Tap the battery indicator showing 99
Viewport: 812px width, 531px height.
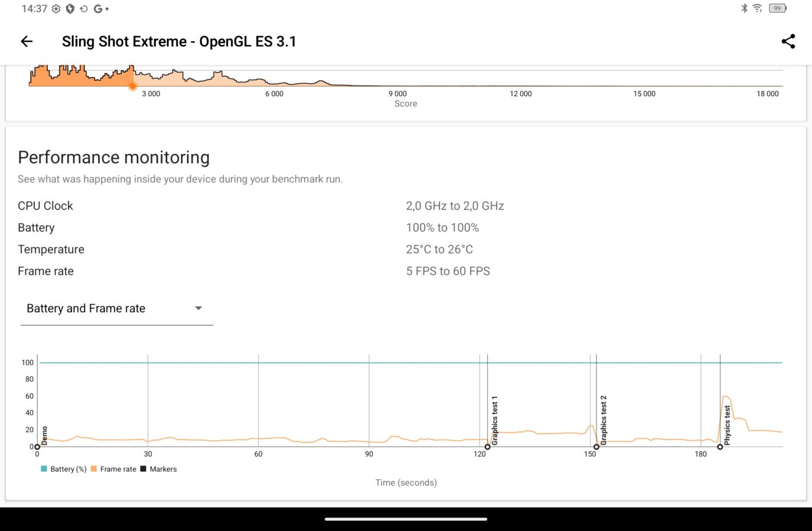[777, 8]
